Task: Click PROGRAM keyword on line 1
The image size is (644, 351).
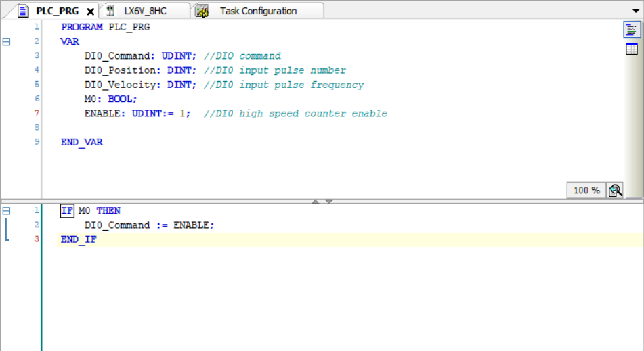Action: (82, 27)
